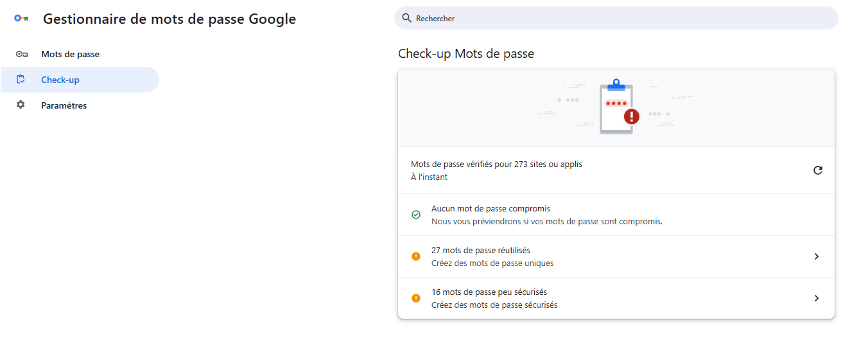Viewport: 868px width, 356px height.
Task: Click the Google Password Manager key logo
Action: pyautogui.click(x=21, y=19)
